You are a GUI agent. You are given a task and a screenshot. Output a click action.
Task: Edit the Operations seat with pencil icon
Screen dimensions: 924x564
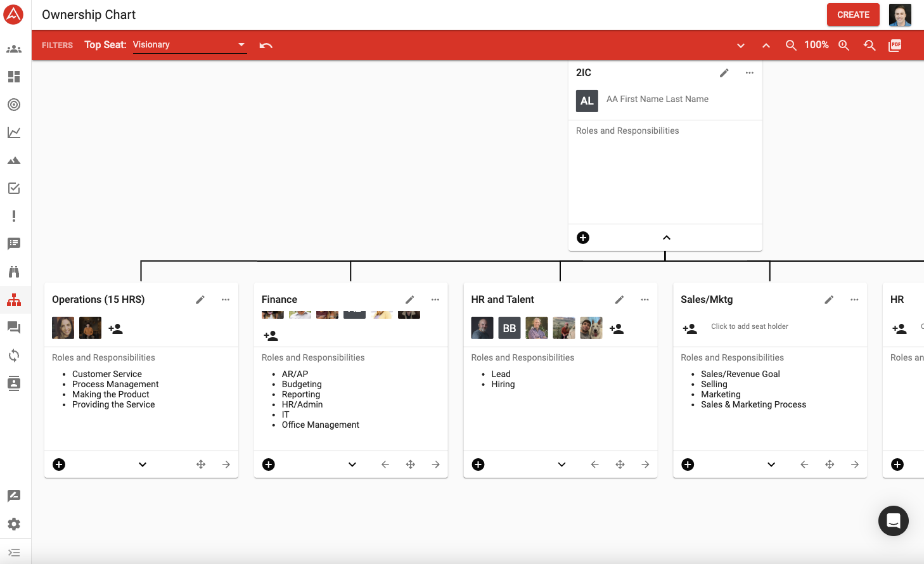click(x=200, y=300)
